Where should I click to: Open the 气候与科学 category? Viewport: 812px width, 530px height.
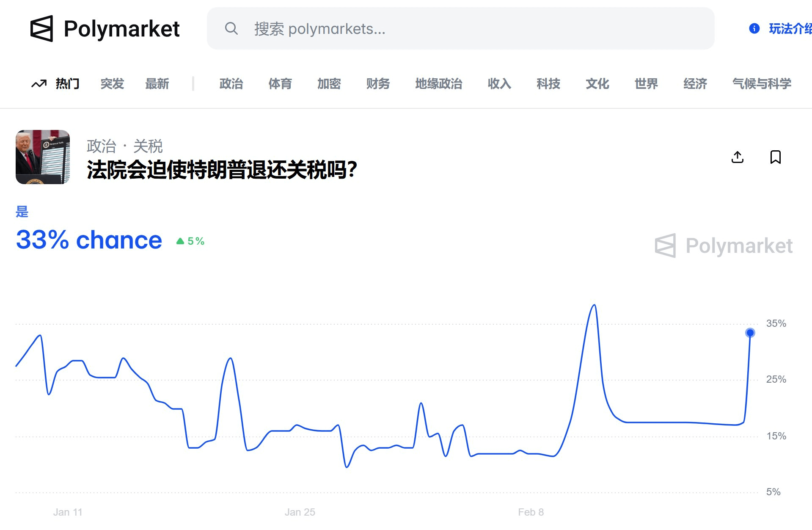point(762,83)
